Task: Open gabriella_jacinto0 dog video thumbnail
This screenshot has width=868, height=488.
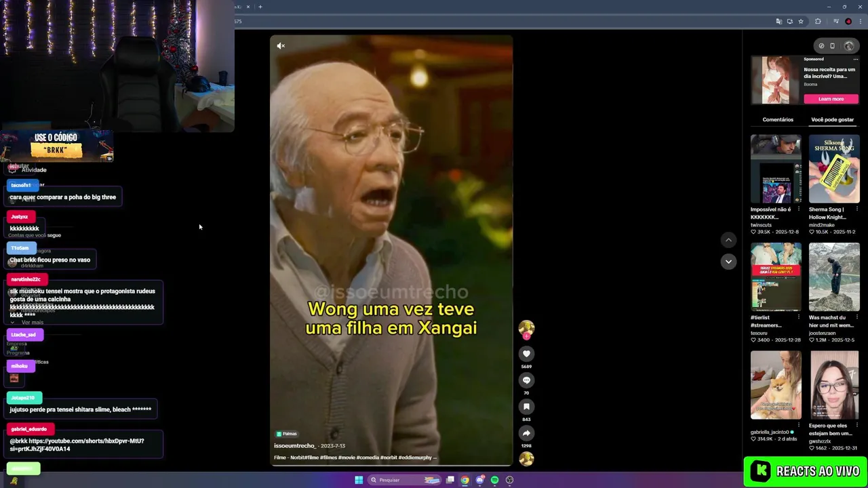Action: 776,385
